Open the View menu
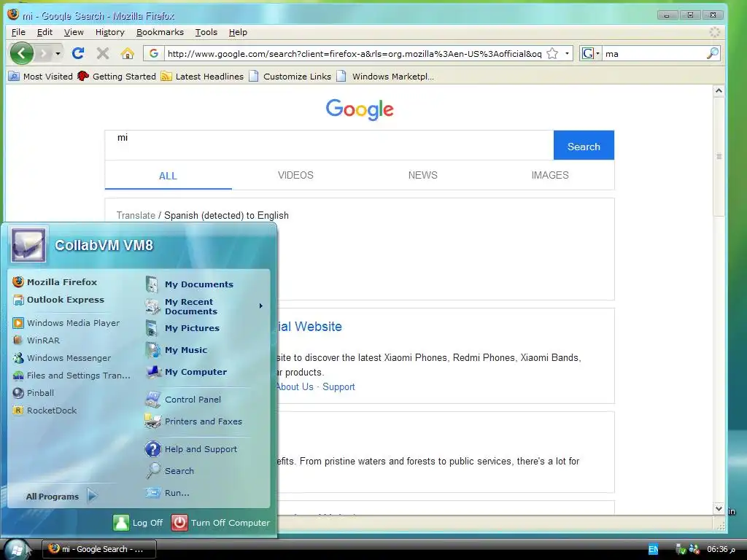This screenshot has width=747, height=560. [74, 32]
